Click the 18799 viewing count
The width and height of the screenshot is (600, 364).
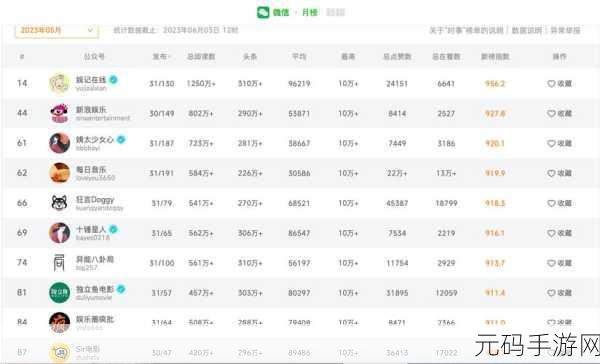446,203
